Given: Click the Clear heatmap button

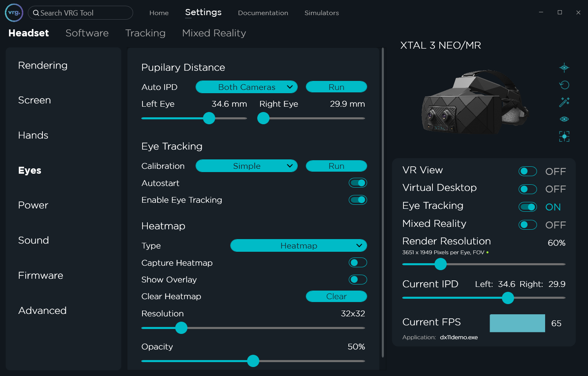Looking at the screenshot, I should pos(336,296).
